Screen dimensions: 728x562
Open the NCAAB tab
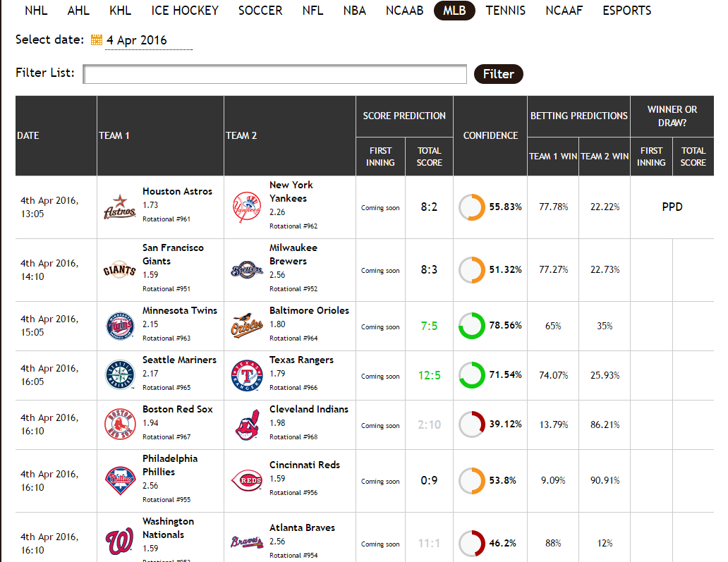point(404,10)
